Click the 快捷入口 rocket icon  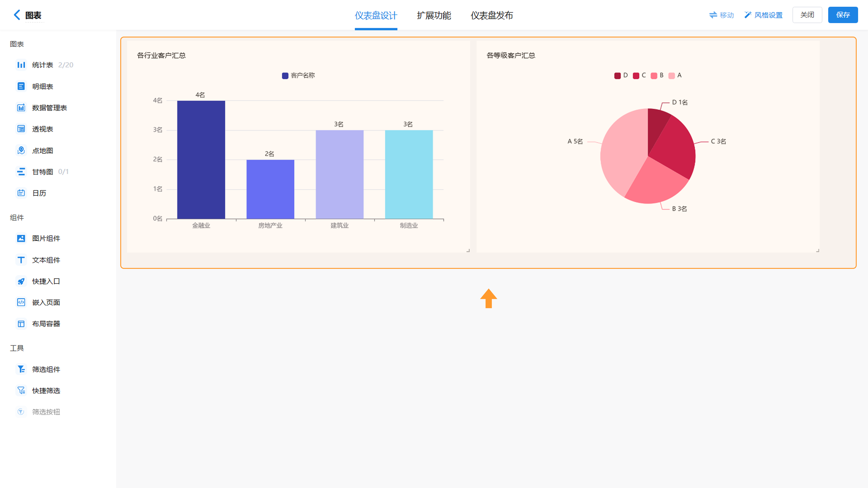coord(21,281)
